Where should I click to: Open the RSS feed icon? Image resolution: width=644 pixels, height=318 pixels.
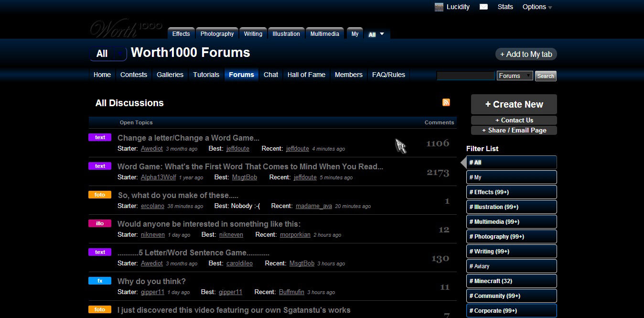coord(446,102)
